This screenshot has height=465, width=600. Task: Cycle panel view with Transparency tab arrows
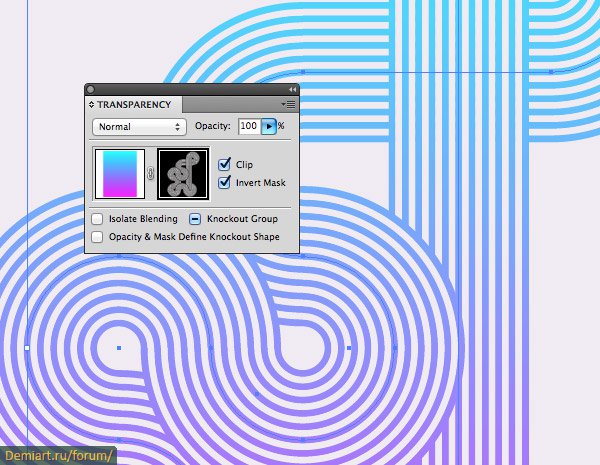click(x=91, y=104)
